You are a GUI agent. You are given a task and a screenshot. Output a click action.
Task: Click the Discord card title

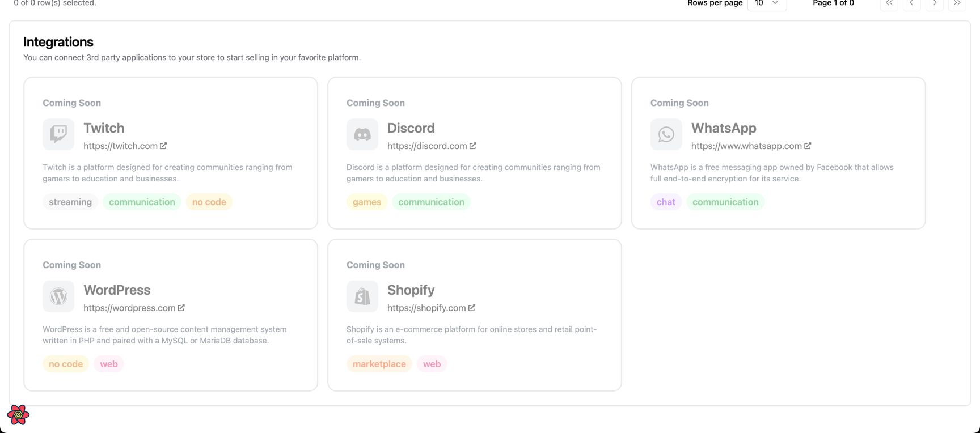411,128
